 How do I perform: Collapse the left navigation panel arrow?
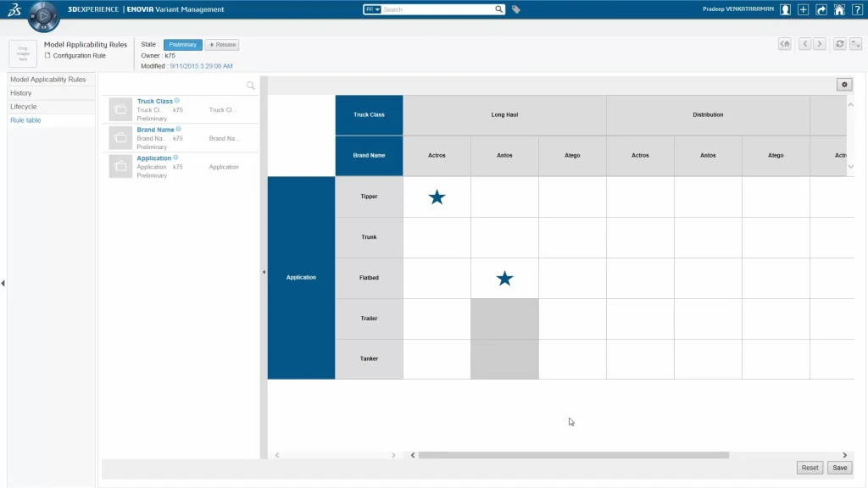click(3, 283)
